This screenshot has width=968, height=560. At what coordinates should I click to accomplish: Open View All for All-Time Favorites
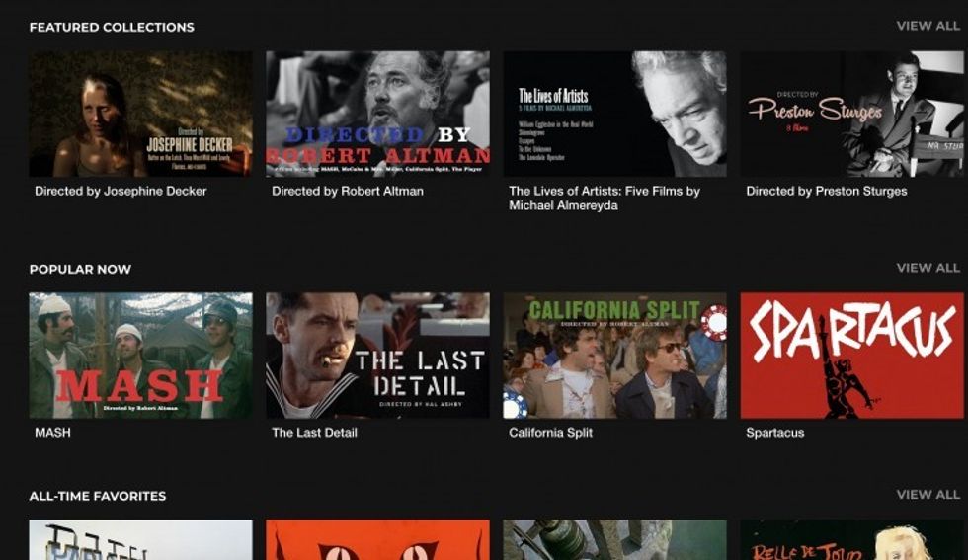click(928, 495)
